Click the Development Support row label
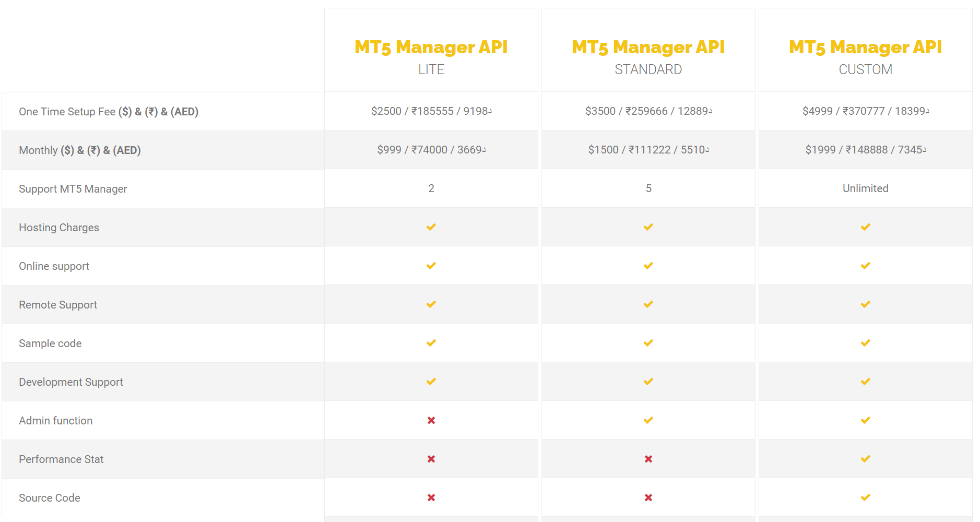The width and height of the screenshot is (980, 522). 71,382
